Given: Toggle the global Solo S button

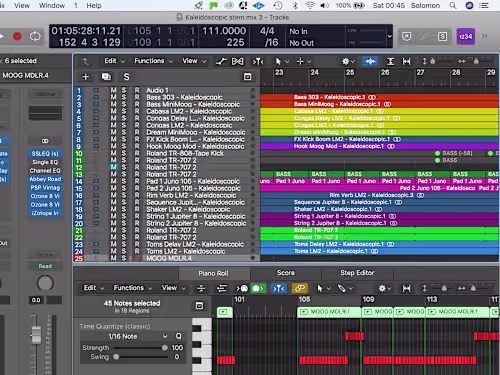Looking at the screenshot, I should coord(127,77).
